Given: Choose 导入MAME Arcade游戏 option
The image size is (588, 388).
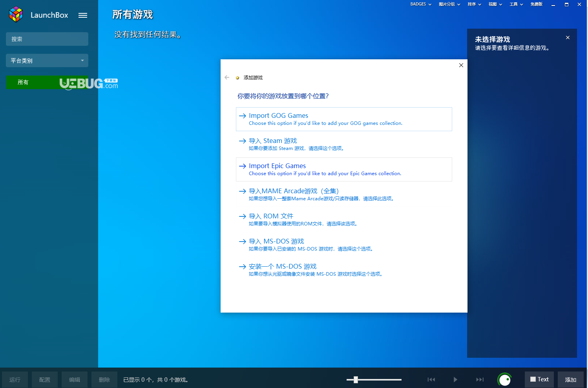Looking at the screenshot, I should 344,194.
